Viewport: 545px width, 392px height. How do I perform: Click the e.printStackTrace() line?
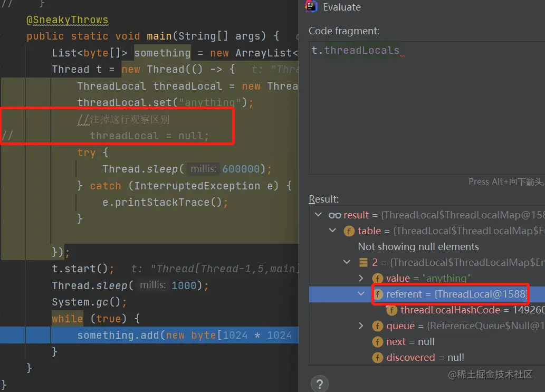166,202
